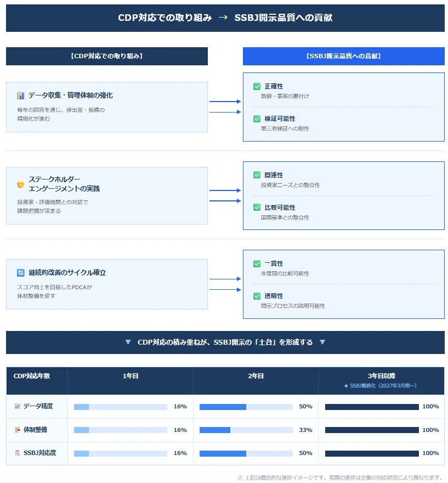Click the chart icon in the データ精度 row
The width and height of the screenshot is (448, 483).
18,406
